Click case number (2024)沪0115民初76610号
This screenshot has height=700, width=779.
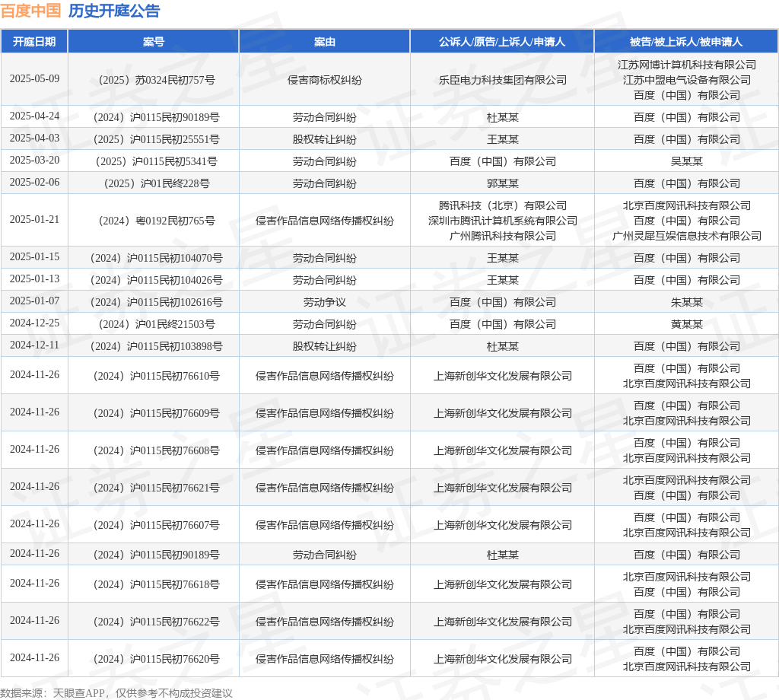click(157, 376)
